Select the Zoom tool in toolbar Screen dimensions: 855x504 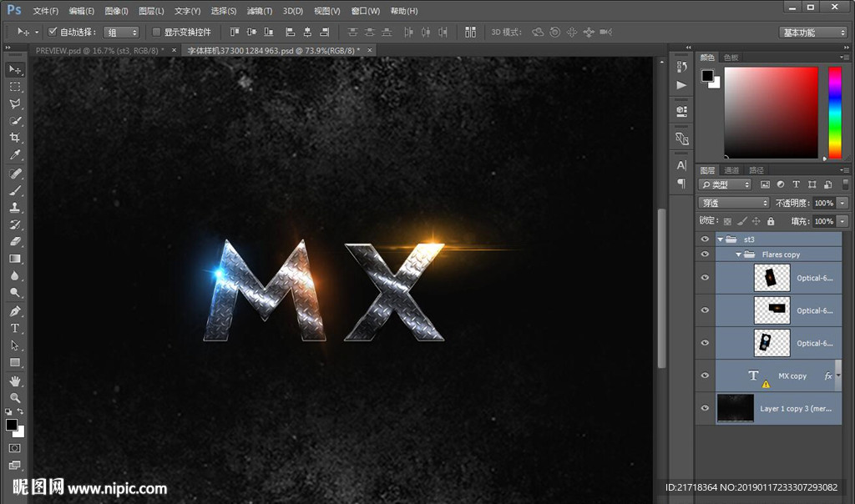pyautogui.click(x=15, y=397)
